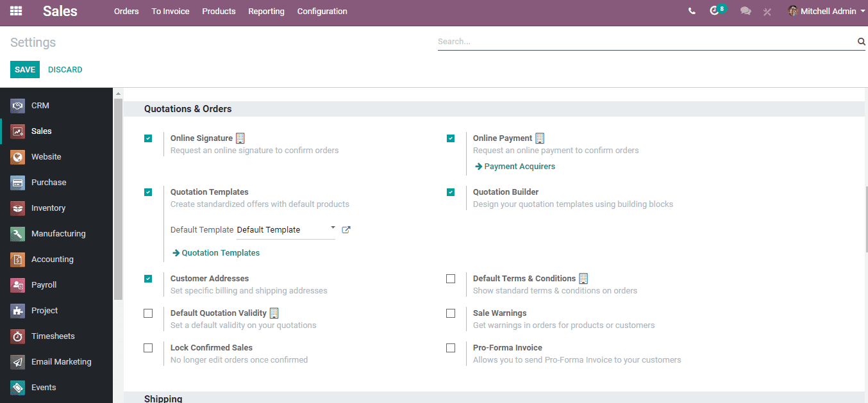Disable the Online Payment checkbox
Image resolution: width=868 pixels, height=403 pixels.
click(451, 138)
